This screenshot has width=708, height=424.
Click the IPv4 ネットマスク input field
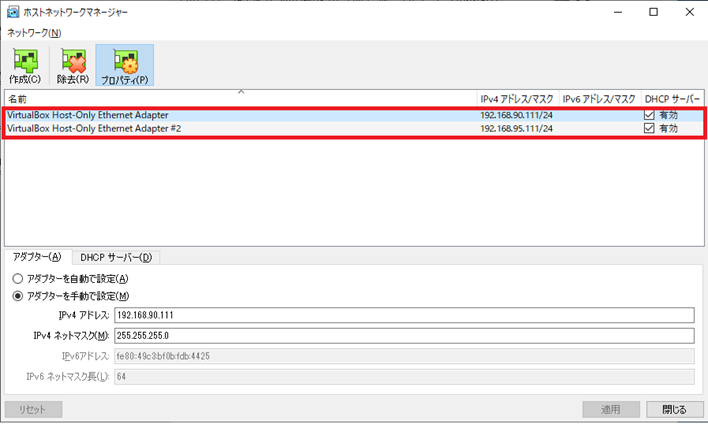coord(404,335)
